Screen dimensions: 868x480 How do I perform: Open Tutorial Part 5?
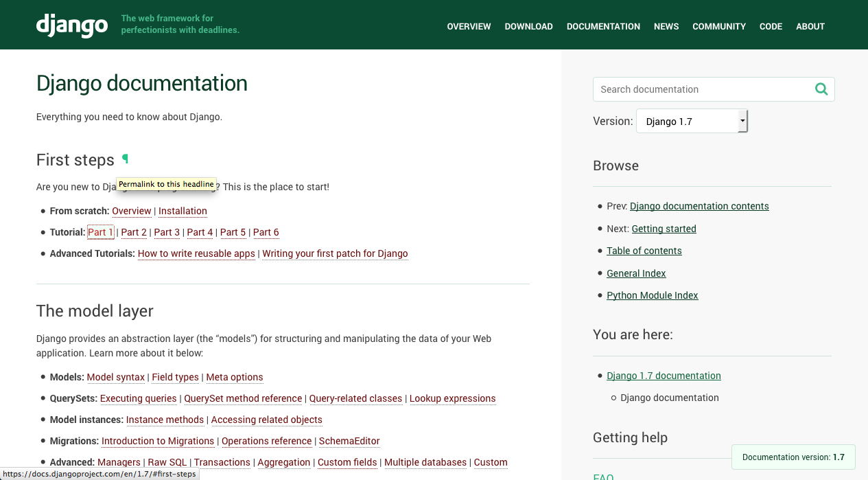pos(233,232)
